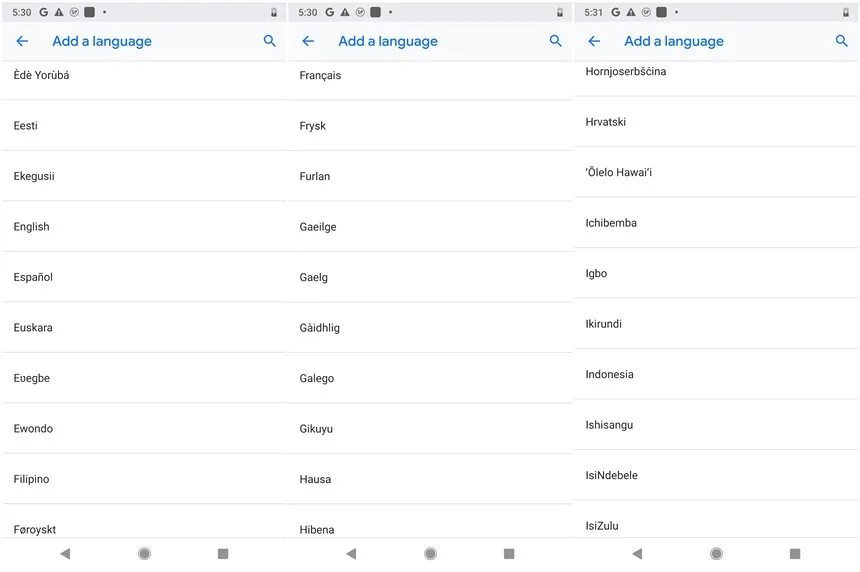
Task: Select Eesti language
Action: (x=144, y=126)
